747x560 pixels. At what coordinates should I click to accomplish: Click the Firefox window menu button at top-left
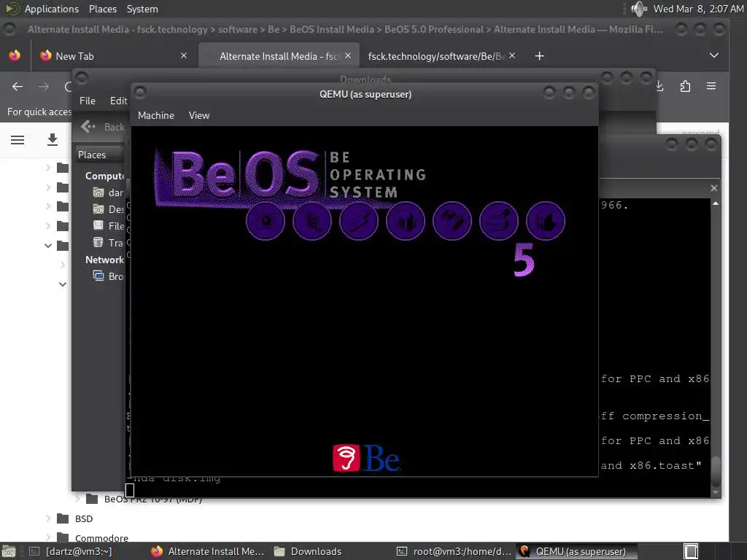click(9, 29)
